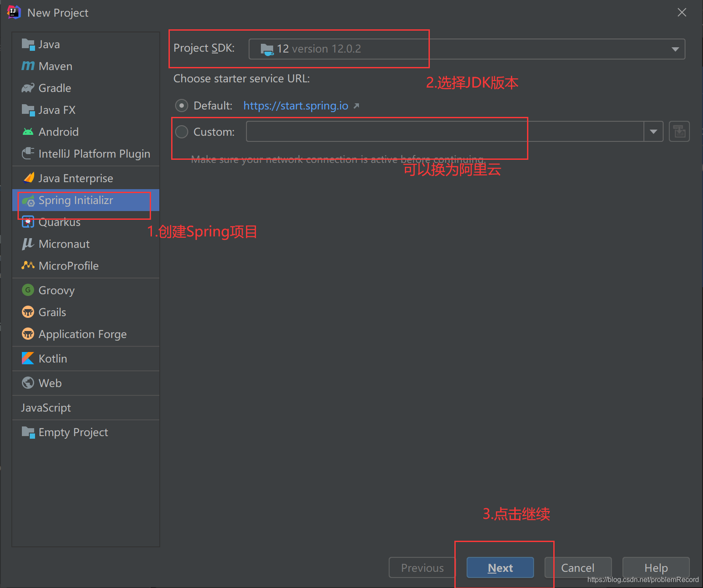Click the MicroProfile icon
The width and height of the screenshot is (703, 588).
click(x=28, y=265)
